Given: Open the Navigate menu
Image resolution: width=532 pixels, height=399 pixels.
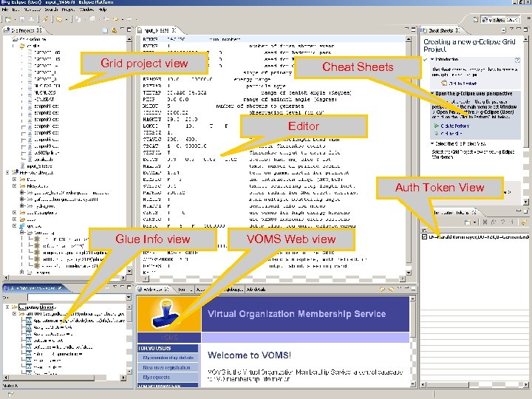Looking at the screenshot, I should tap(32, 10).
